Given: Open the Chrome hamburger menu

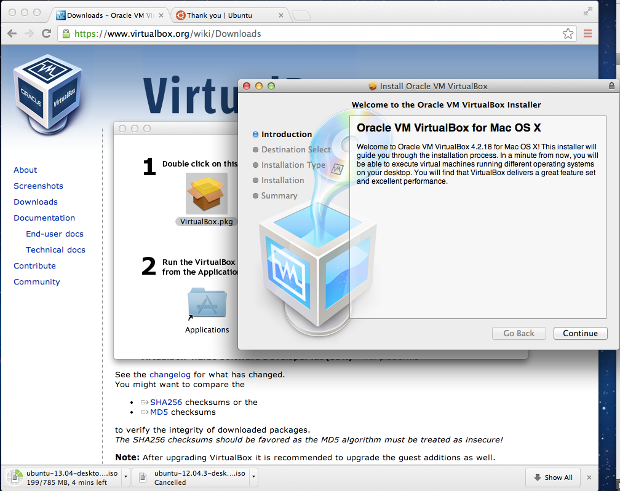Looking at the screenshot, I should [x=588, y=34].
